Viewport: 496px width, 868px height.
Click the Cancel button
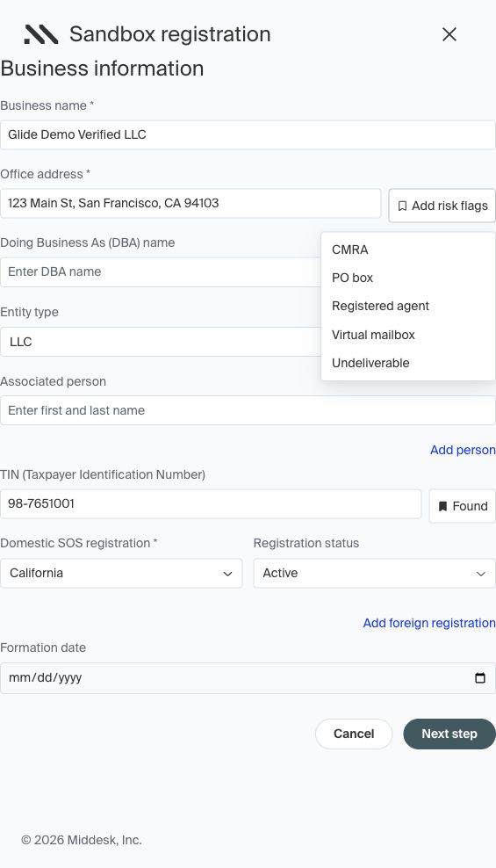354,734
